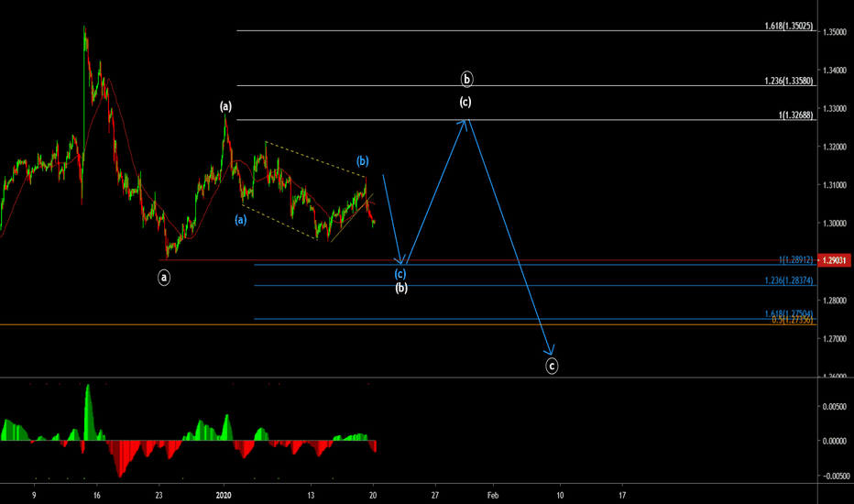The height and width of the screenshot is (504, 854).
Task: Select the circled 'b' wave label
Action: (466, 79)
